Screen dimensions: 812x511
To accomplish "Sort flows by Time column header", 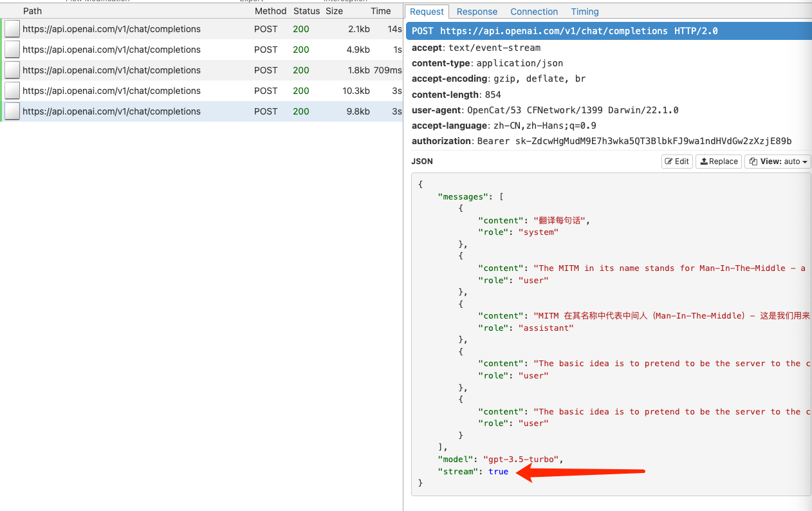I will click(380, 11).
